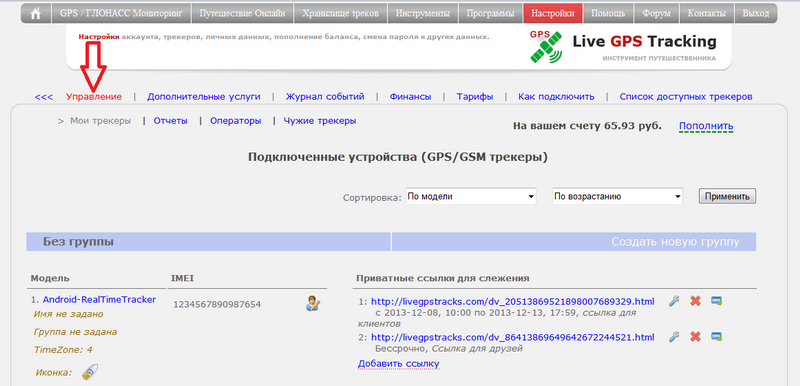Click the edit user icon beside IMEI
This screenshot has height=386, width=800.
click(x=312, y=303)
